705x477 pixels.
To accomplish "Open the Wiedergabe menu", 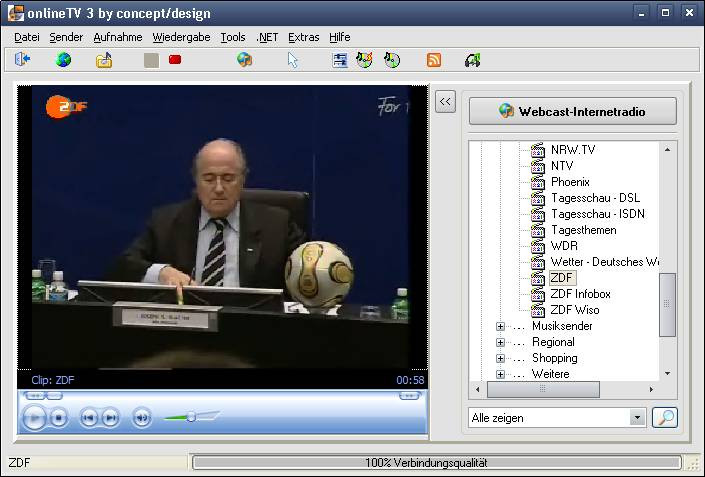I will tap(181, 37).
